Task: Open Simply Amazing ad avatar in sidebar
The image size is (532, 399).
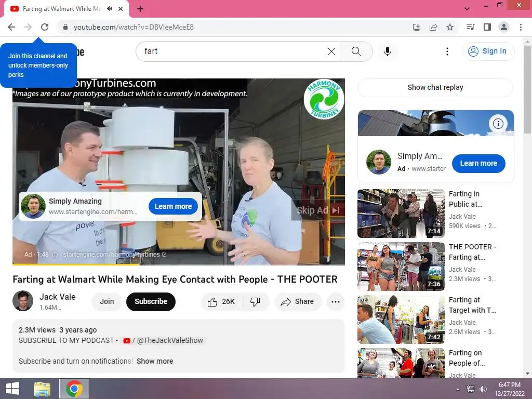Action: point(378,162)
